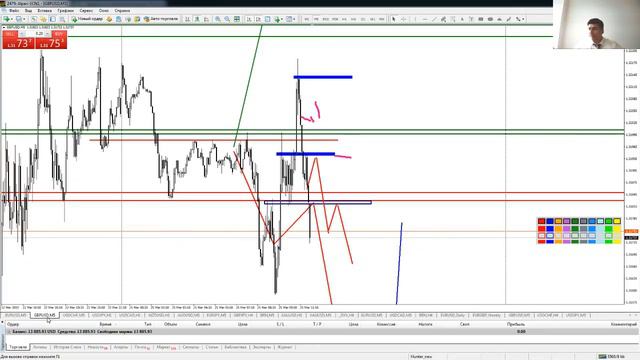The width and height of the screenshot is (640, 360).
Task: Click the red SELL price button
Action: coord(18,40)
